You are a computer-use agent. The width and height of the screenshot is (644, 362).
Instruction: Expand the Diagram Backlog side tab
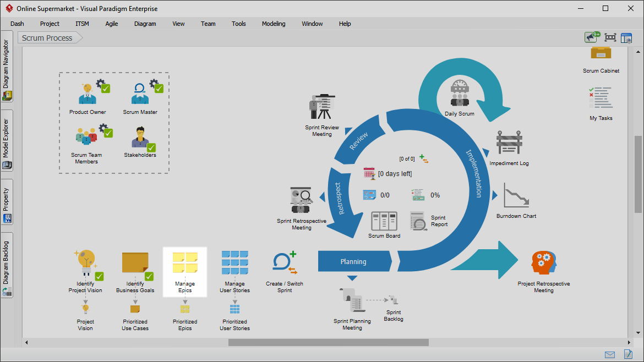point(7,265)
